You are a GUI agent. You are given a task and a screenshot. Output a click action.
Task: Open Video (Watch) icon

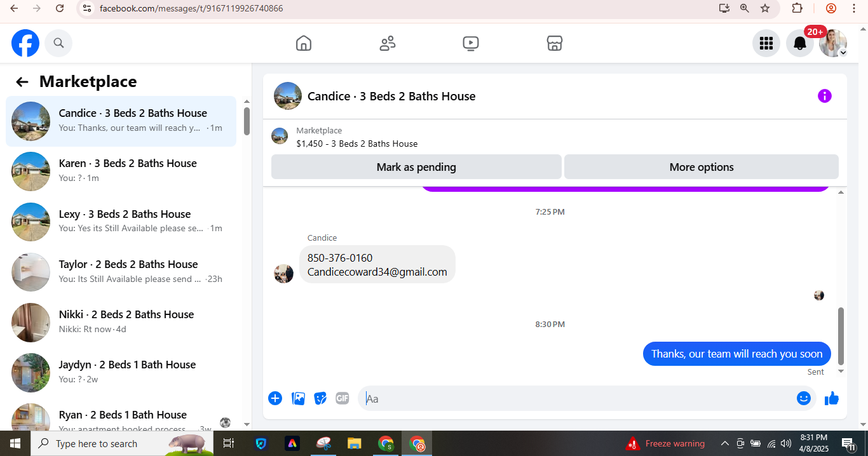471,43
